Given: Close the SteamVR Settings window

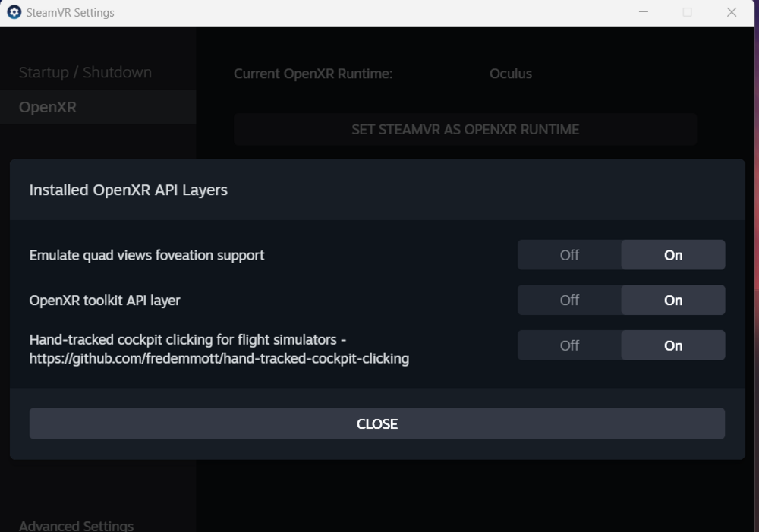Looking at the screenshot, I should [x=732, y=12].
